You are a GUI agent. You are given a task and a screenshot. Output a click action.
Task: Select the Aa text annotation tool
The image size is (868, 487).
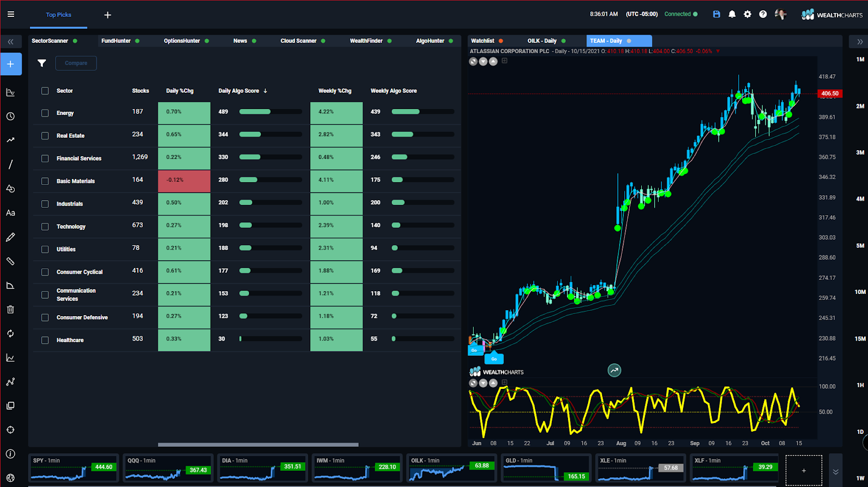(10, 213)
